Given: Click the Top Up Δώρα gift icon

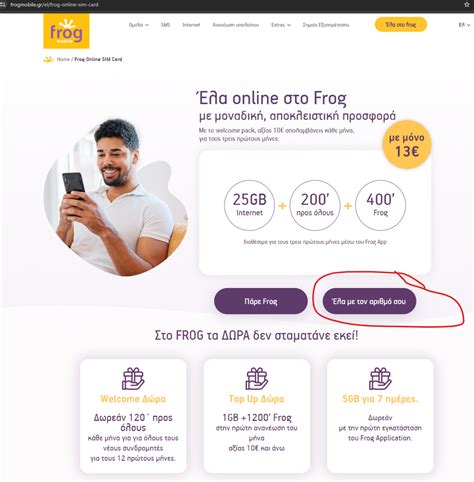Looking at the screenshot, I should click(256, 379).
